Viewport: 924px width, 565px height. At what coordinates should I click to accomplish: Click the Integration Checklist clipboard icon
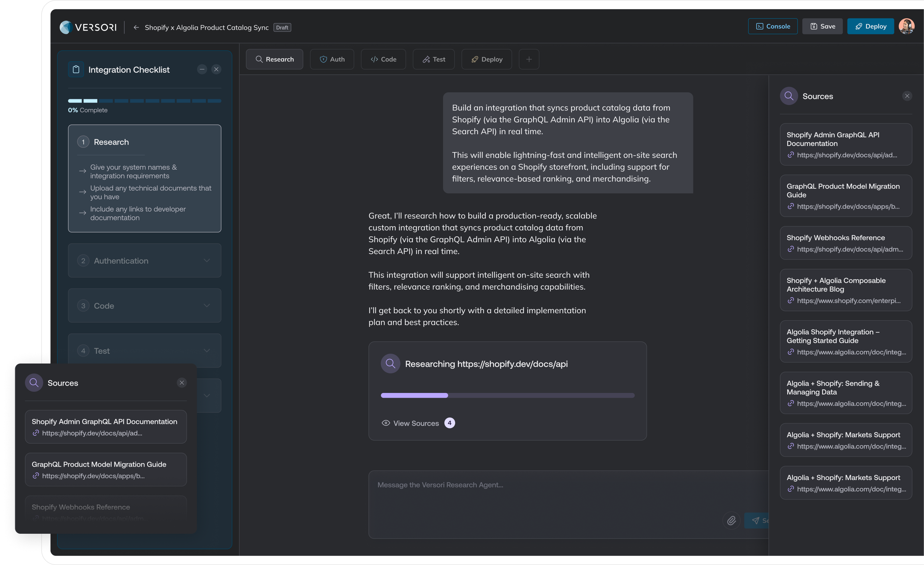(76, 69)
